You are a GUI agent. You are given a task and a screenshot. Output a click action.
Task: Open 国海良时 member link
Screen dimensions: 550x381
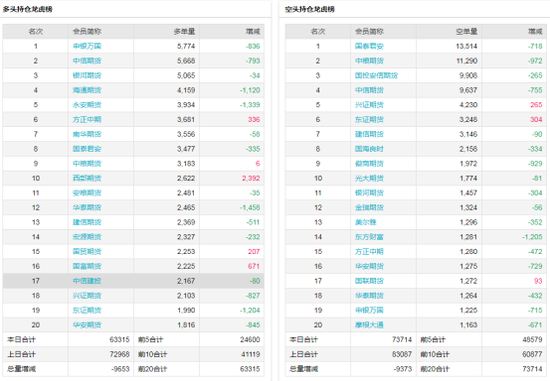(369, 149)
